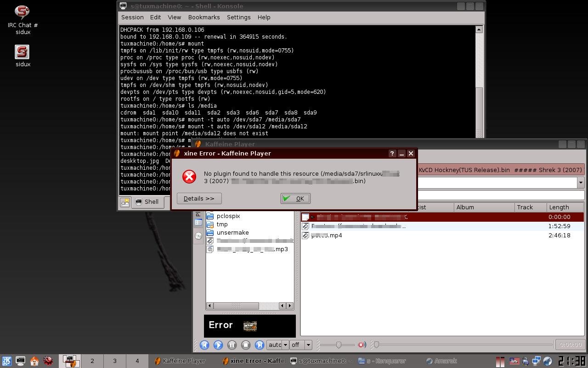Click the network monitor tray icon
The height and width of the screenshot is (368, 588).
click(x=536, y=361)
